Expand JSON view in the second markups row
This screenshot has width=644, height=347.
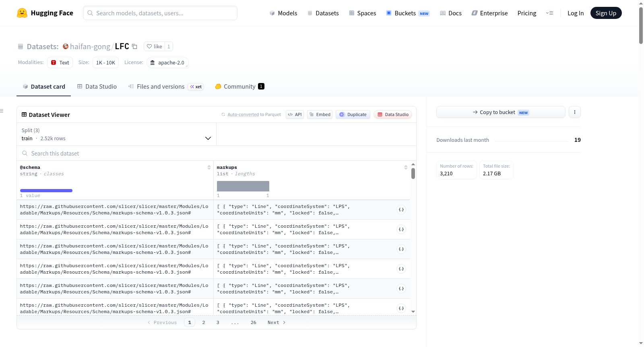401,229
